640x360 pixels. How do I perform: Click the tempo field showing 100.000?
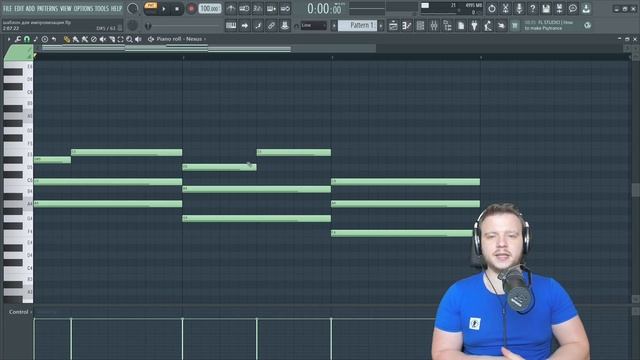click(x=210, y=9)
